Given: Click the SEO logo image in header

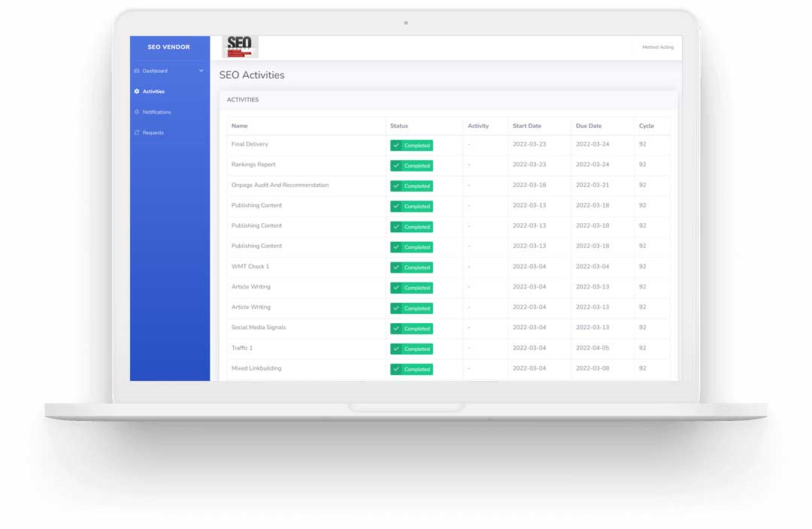Looking at the screenshot, I should [240, 47].
